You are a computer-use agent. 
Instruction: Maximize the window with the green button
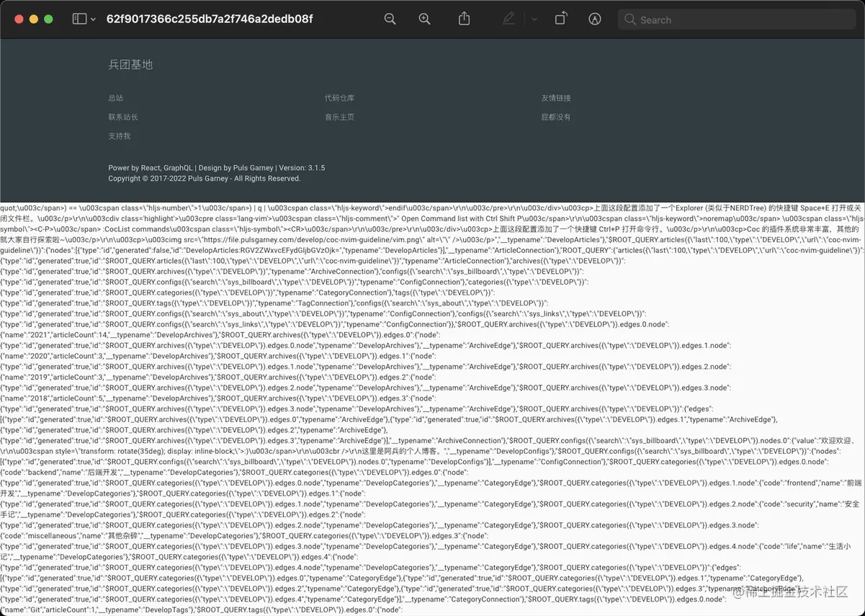tap(48, 19)
